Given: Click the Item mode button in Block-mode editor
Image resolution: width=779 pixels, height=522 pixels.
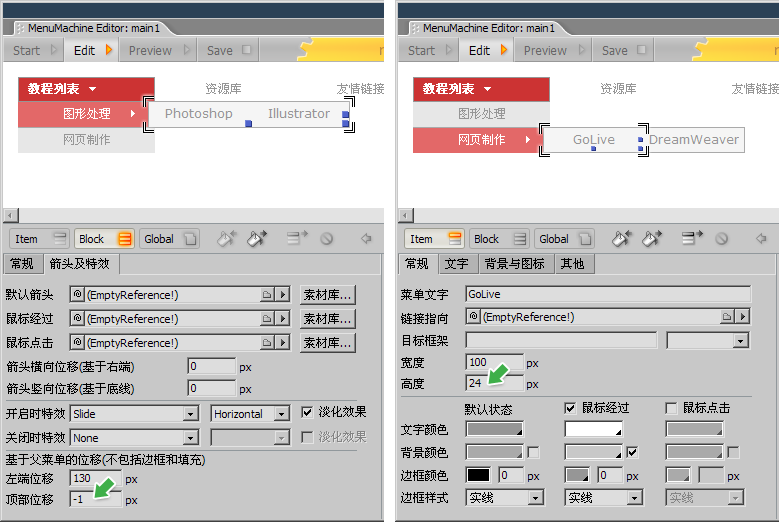Looking at the screenshot, I should pyautogui.click(x=38, y=239).
